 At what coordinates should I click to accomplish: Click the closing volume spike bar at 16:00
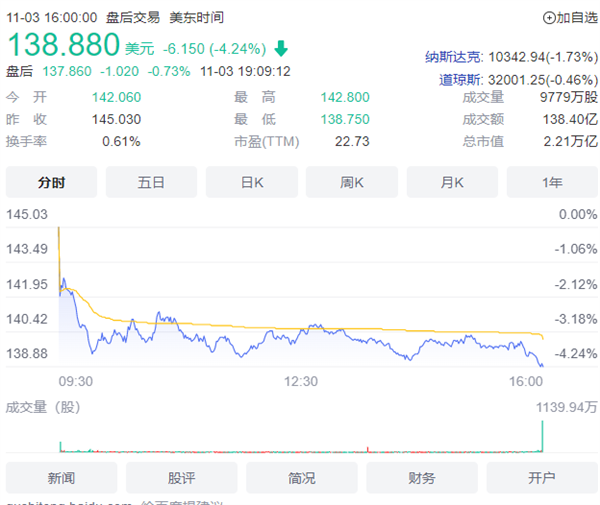click(542, 436)
